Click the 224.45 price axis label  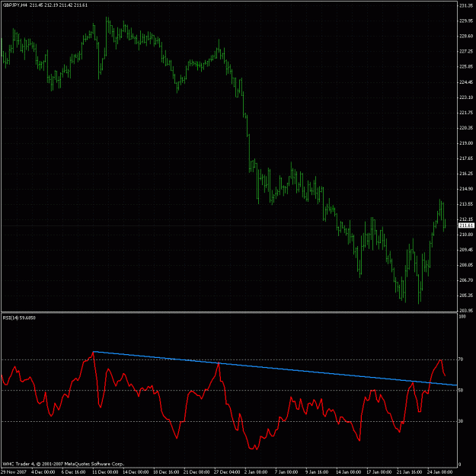(466, 82)
